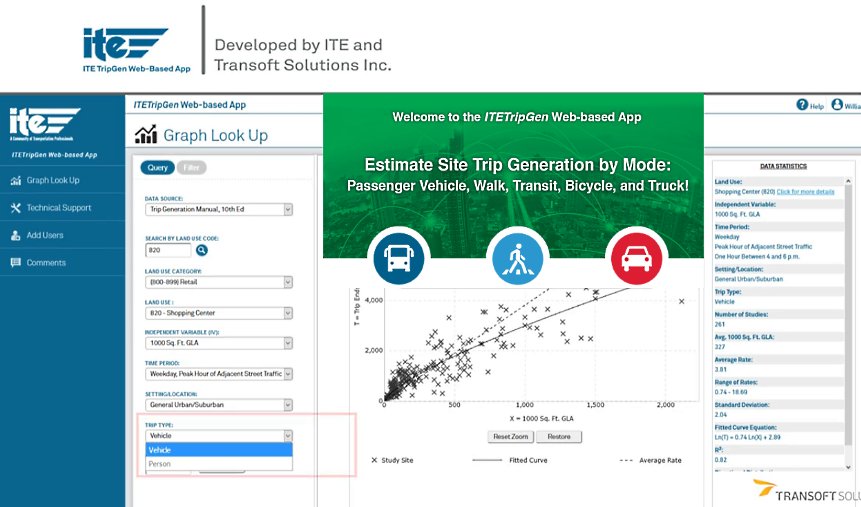The width and height of the screenshot is (861, 507).
Task: Click the DATA STATISTICS heading
Action: [784, 166]
